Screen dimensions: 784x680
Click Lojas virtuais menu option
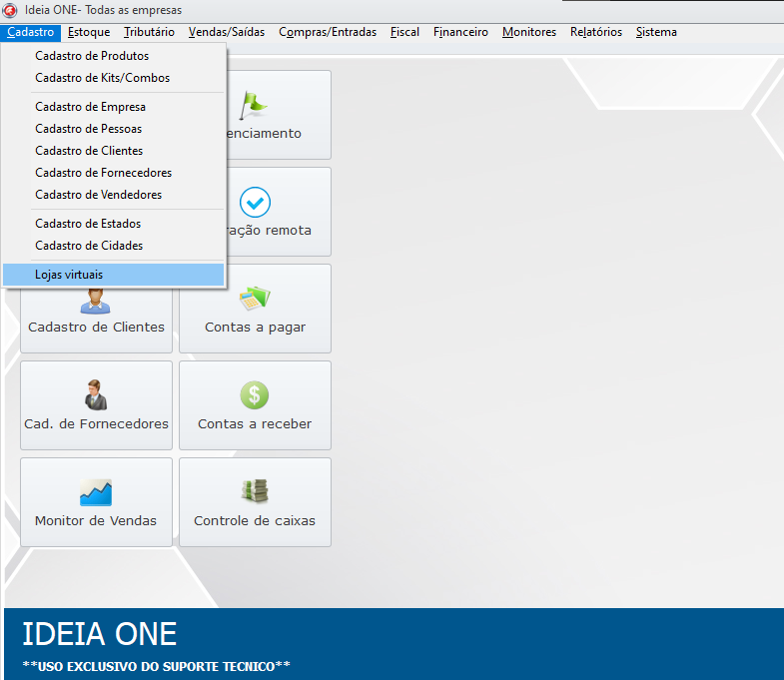[69, 275]
